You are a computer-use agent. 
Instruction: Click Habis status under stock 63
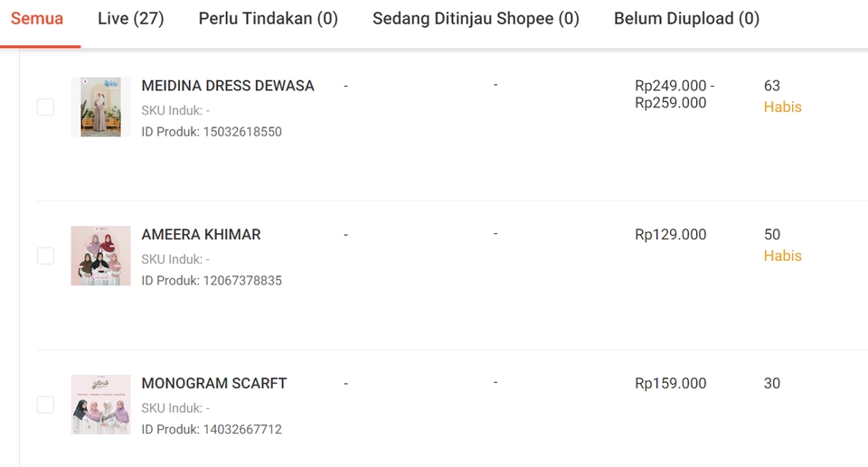click(782, 107)
